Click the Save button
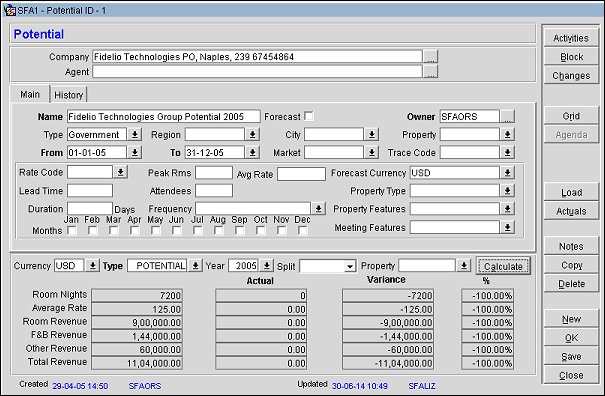 [x=571, y=357]
